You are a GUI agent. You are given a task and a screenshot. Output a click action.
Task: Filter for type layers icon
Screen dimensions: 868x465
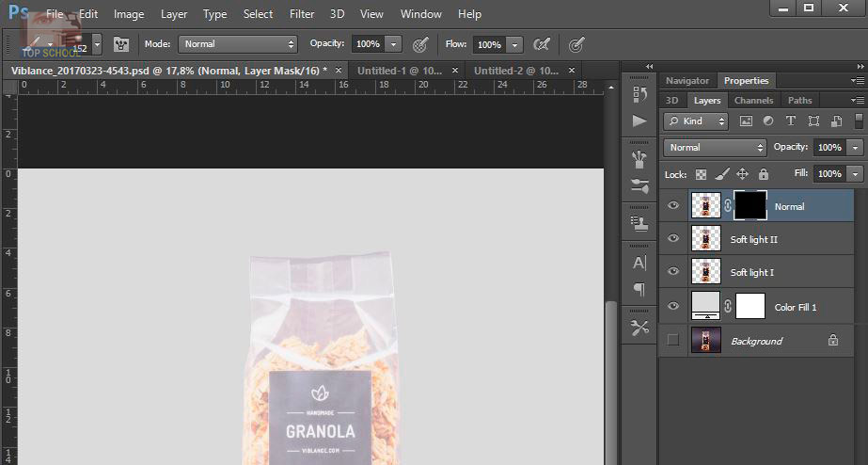[x=791, y=120]
